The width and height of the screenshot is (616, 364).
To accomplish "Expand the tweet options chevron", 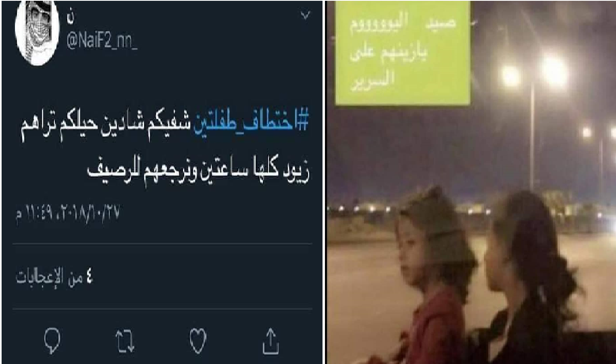I will [x=306, y=15].
